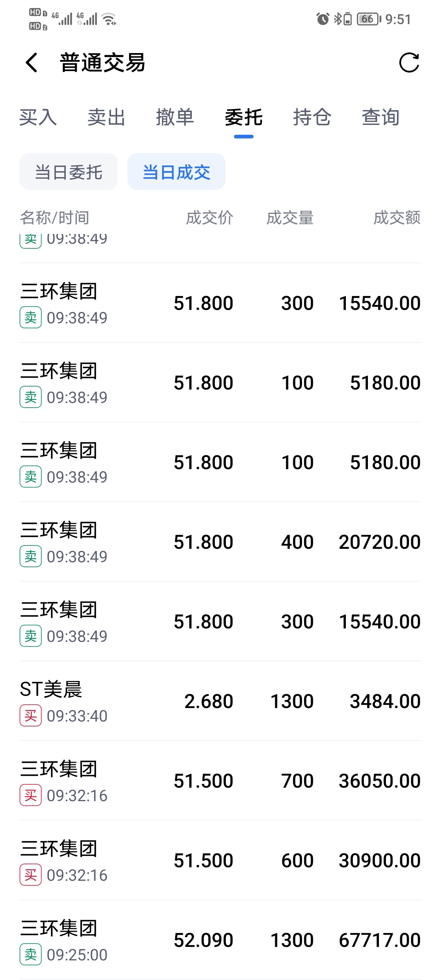Open the 撤单 tab
This screenshot has height=980, width=441.
coord(175,118)
